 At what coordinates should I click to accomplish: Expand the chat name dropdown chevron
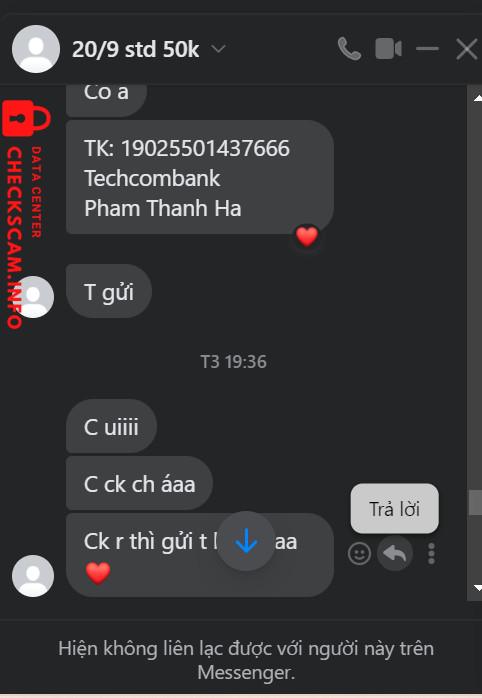219,49
